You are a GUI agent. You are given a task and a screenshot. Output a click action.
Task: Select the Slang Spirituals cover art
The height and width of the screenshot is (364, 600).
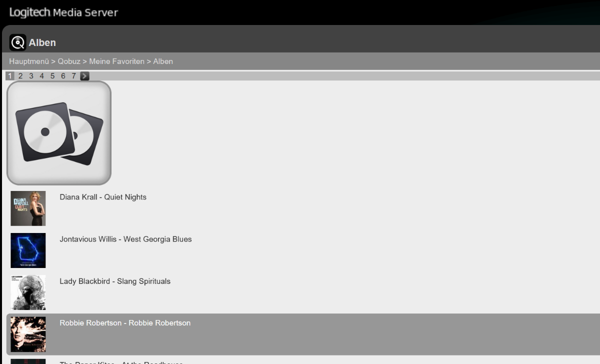(x=28, y=292)
